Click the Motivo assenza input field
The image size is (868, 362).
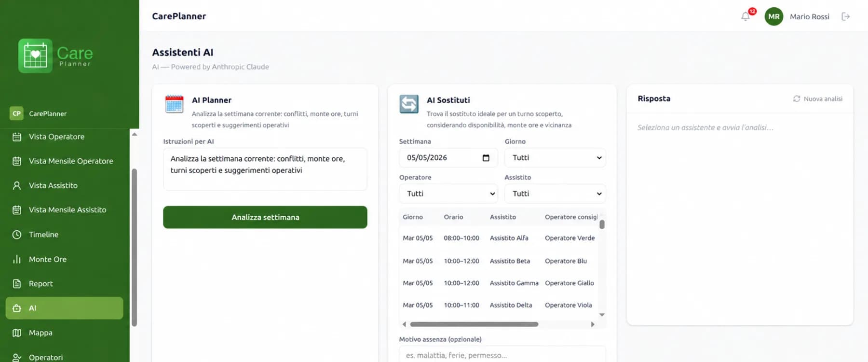[x=502, y=355]
